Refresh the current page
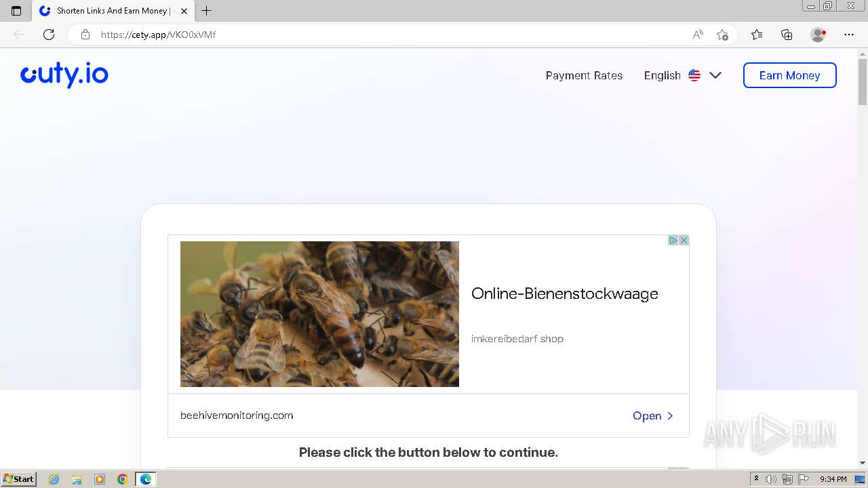The height and width of the screenshot is (488, 868). tap(49, 35)
